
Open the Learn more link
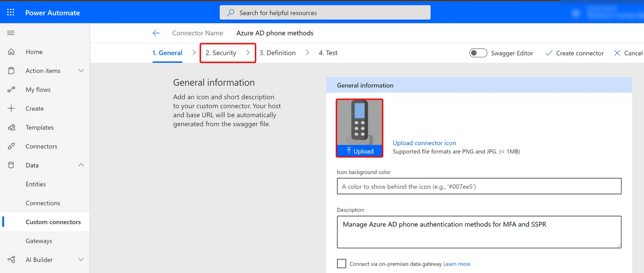tap(457, 264)
